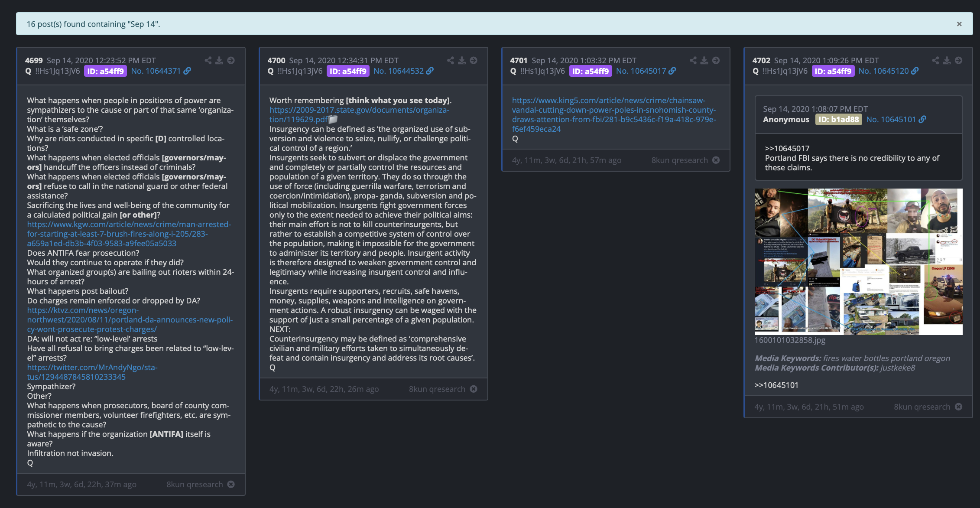Viewport: 980px width, 508px height.
Task: Click 8kun qresearch label in post 4702
Action: tap(922, 407)
